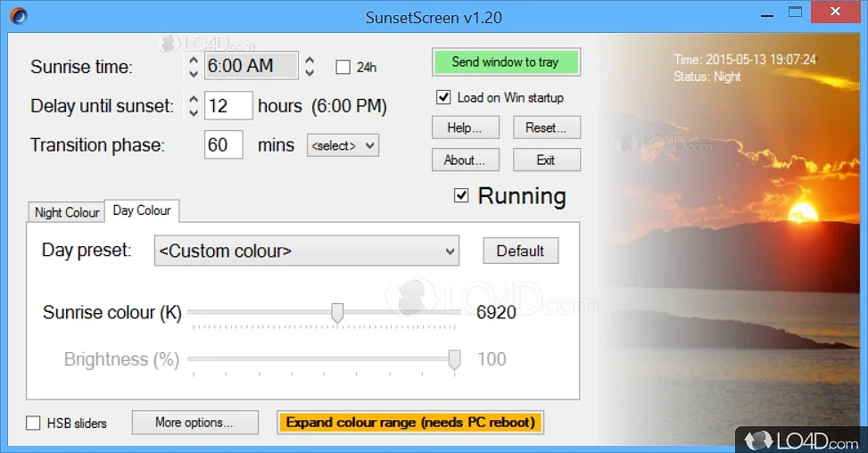
Task: Click the Exit button
Action: pyautogui.click(x=546, y=160)
